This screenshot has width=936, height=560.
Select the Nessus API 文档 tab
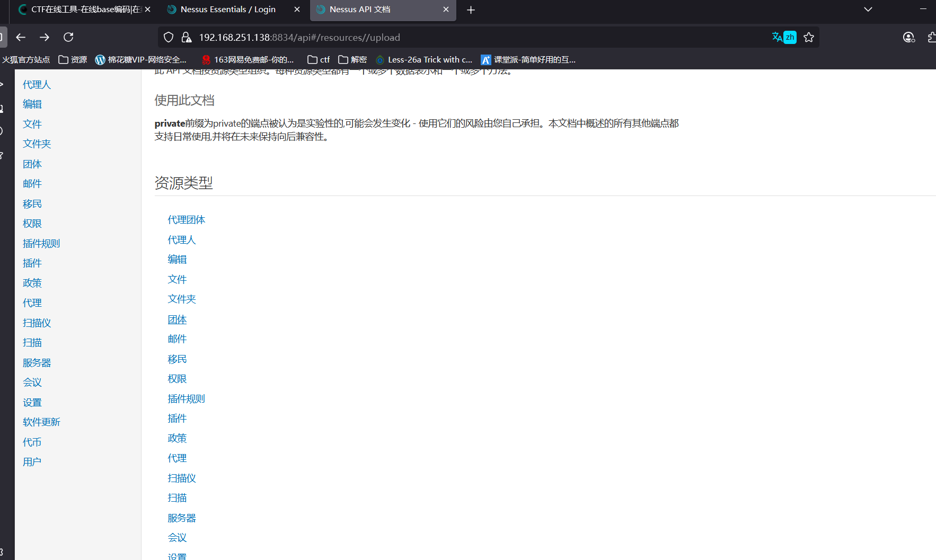(383, 10)
